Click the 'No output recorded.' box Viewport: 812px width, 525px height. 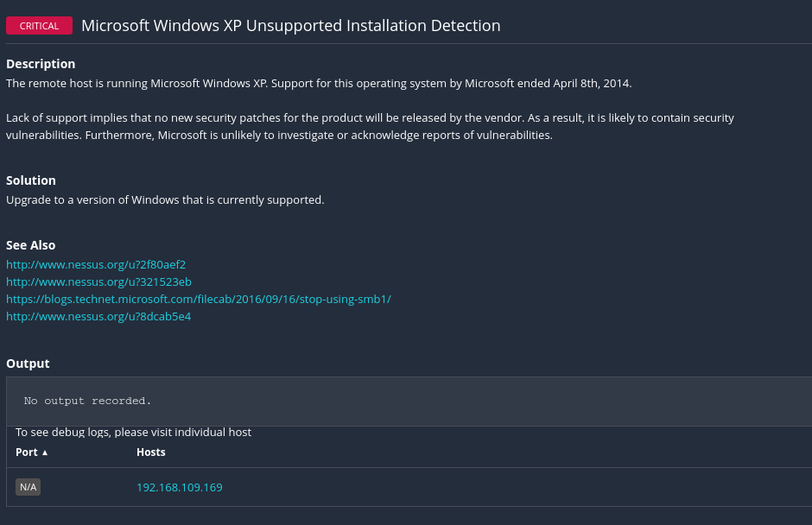point(346,401)
